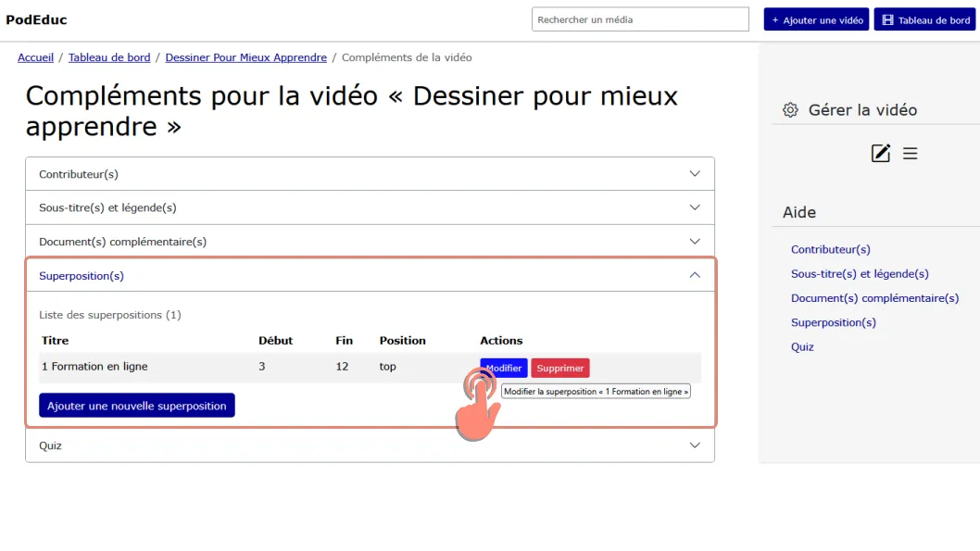Image resolution: width=980 pixels, height=551 pixels.
Task: Expand the Document(s) complémentaire(s) accordion
Action: coord(370,241)
